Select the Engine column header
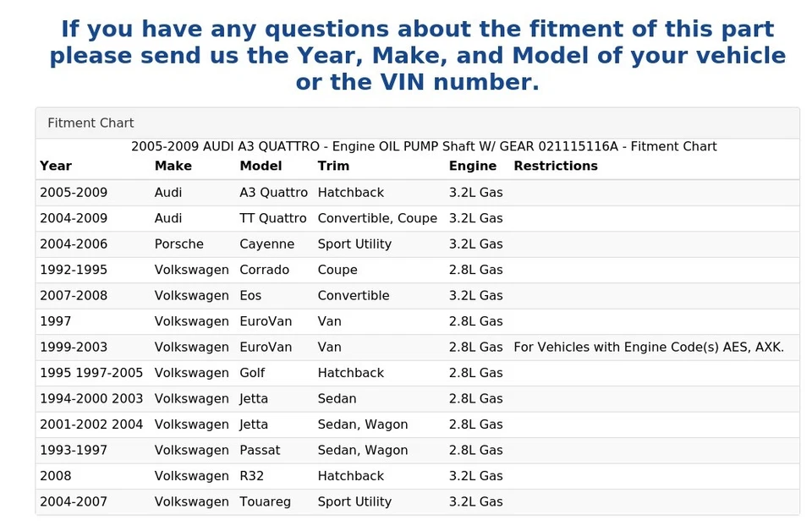 (472, 167)
